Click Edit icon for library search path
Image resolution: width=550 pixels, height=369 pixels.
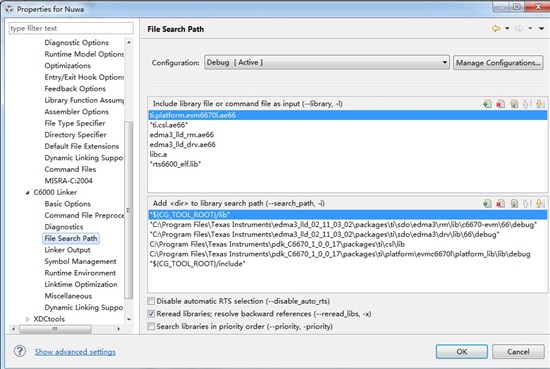[x=514, y=203]
